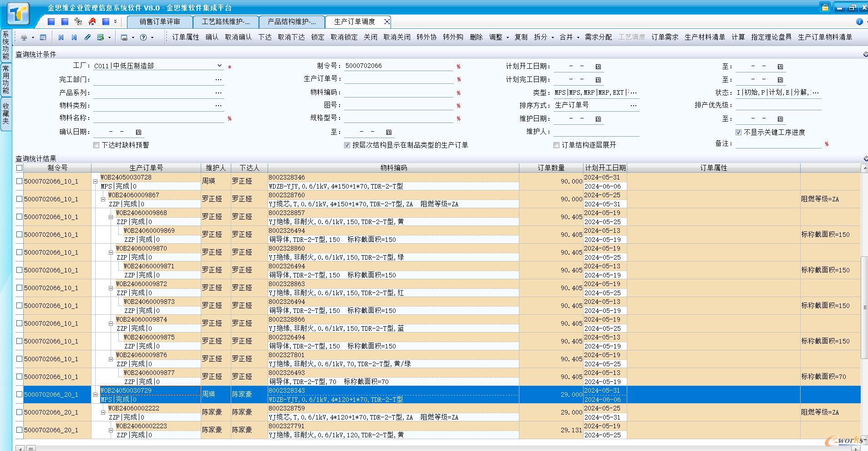Image resolution: width=868 pixels, height=451 pixels.
Task: Open the 状态 selection ellipsis button
Action: tap(815, 92)
